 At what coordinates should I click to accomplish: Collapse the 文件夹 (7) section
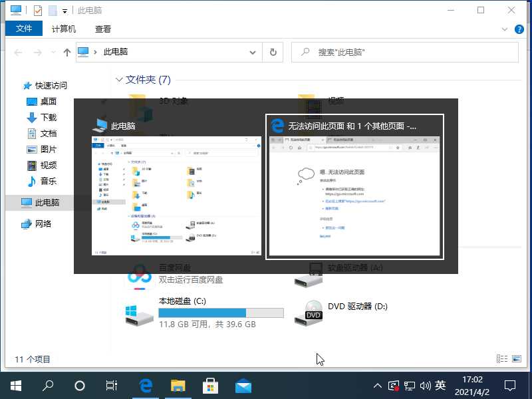119,80
